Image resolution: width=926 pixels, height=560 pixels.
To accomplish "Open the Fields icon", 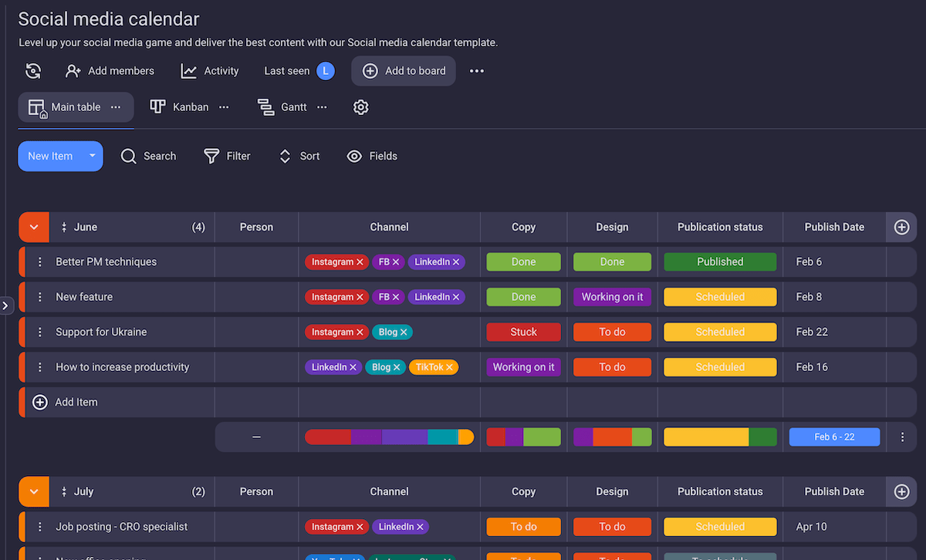I will click(354, 156).
